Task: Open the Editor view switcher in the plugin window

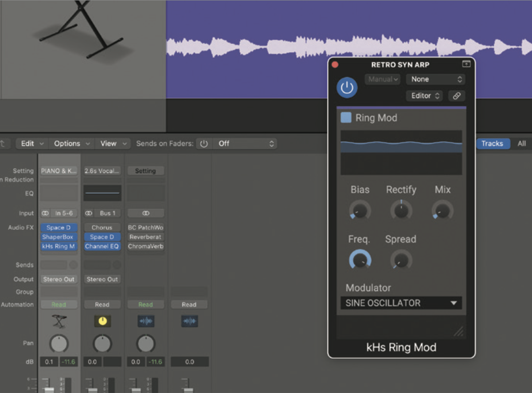Action: coord(424,95)
